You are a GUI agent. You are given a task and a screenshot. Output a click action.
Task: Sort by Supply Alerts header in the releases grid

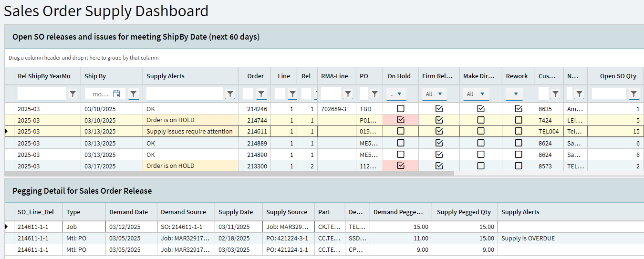click(166, 76)
